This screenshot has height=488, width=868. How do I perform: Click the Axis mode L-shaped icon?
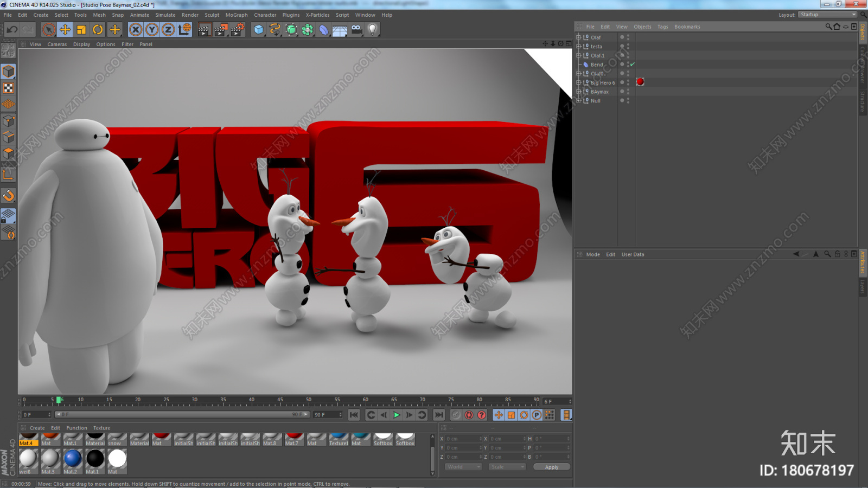pos(8,174)
